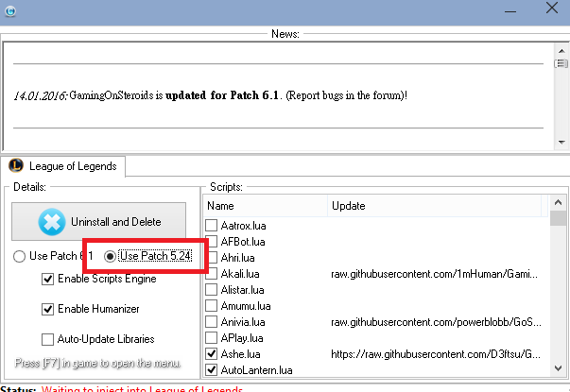Viewport: 570px width, 392px height.
Task: Click the blue X uninstall icon
Action: click(52, 222)
